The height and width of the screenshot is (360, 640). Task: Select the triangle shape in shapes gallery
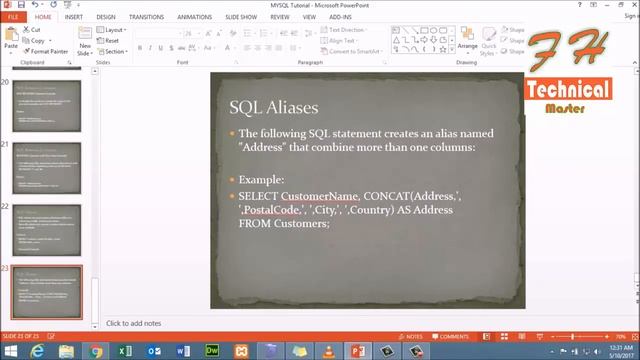coord(396,40)
